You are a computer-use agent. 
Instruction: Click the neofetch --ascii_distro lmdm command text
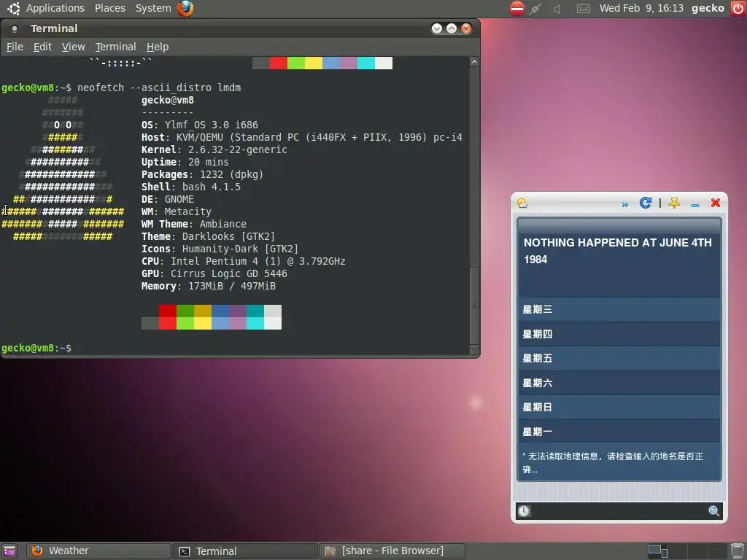(x=159, y=87)
